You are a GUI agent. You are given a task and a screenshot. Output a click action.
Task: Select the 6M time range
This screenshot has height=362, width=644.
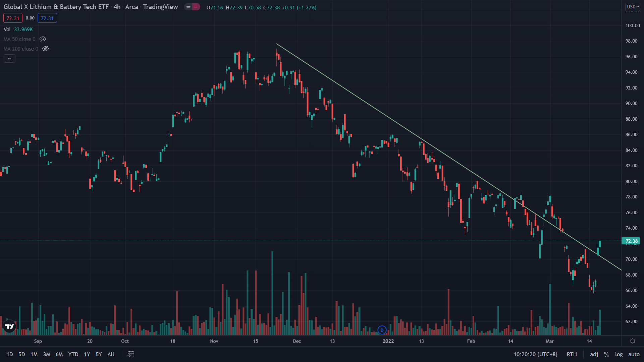(x=59, y=354)
